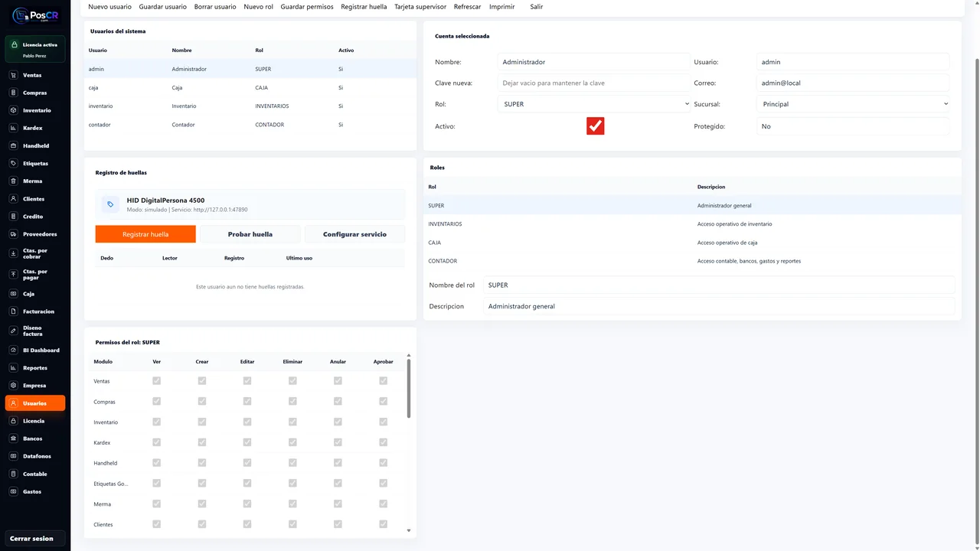
Task: Click the permissions scroll down arrow
Action: [x=409, y=530]
